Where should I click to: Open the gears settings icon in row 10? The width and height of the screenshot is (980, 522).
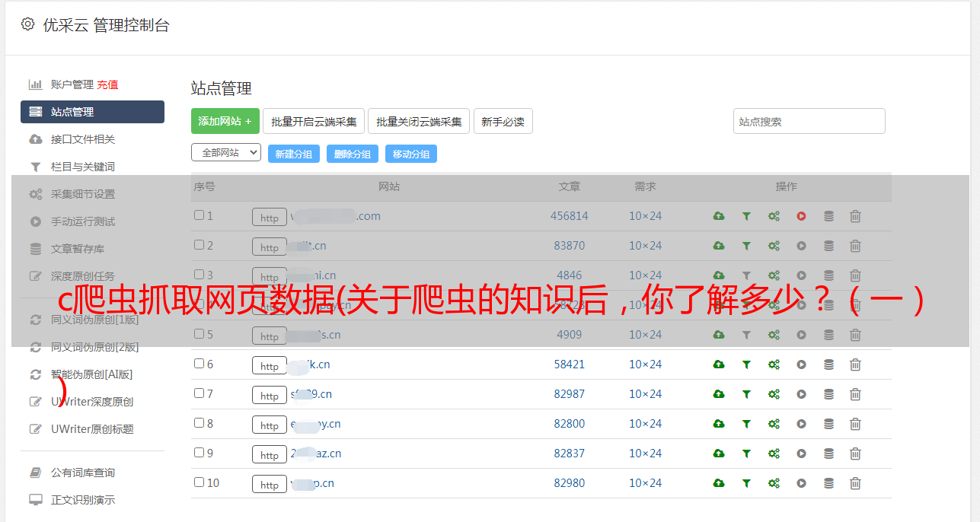774,483
